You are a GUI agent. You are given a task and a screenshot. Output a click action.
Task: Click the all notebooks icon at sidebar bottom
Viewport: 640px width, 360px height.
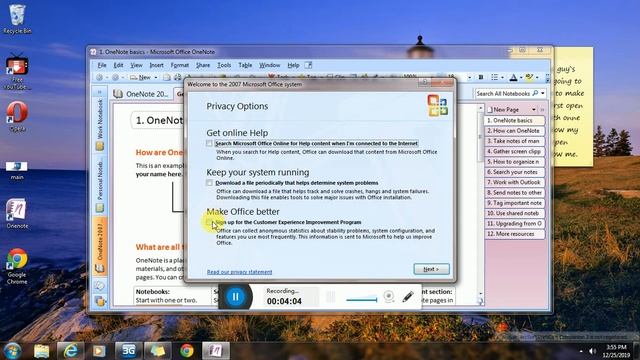point(99,301)
